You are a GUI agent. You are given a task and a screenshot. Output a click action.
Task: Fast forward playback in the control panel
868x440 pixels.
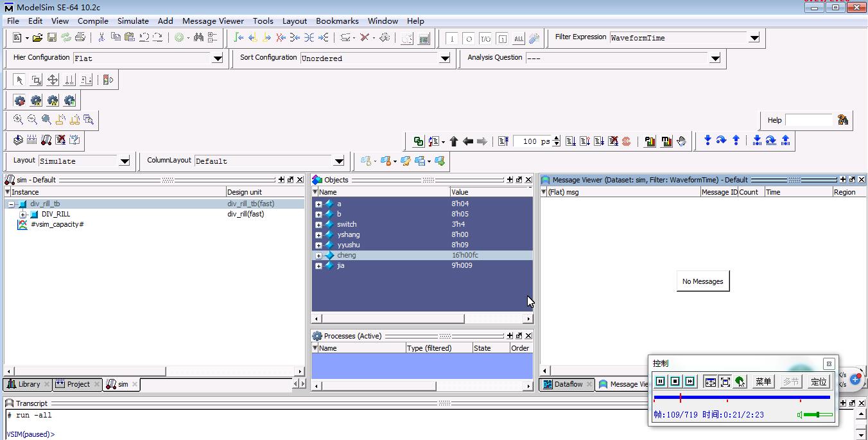[690, 382]
